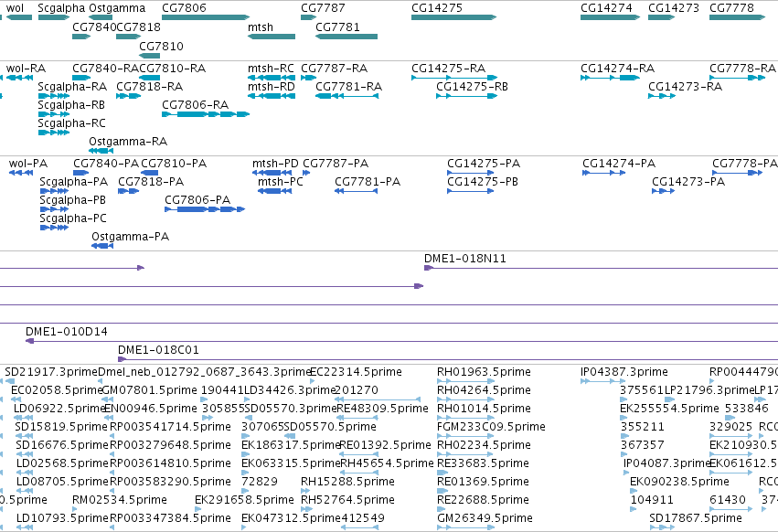Image resolution: width=778 pixels, height=532 pixels.
Task: Click BAC clone DME1-018C01
Action: point(158,350)
